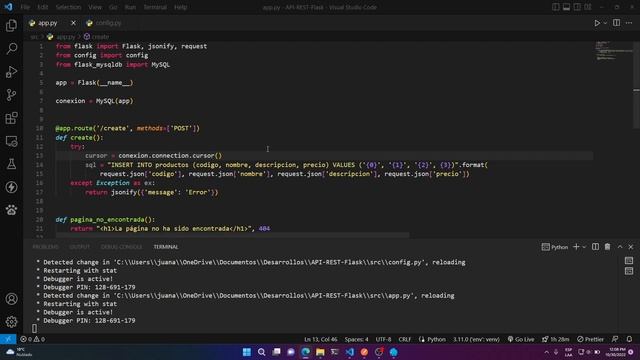Open the Extensions view
This screenshot has width=640, height=360.
(x=11, y=118)
